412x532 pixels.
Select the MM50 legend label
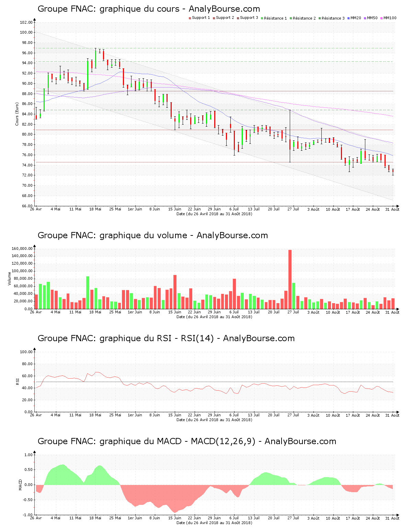[x=372, y=18]
